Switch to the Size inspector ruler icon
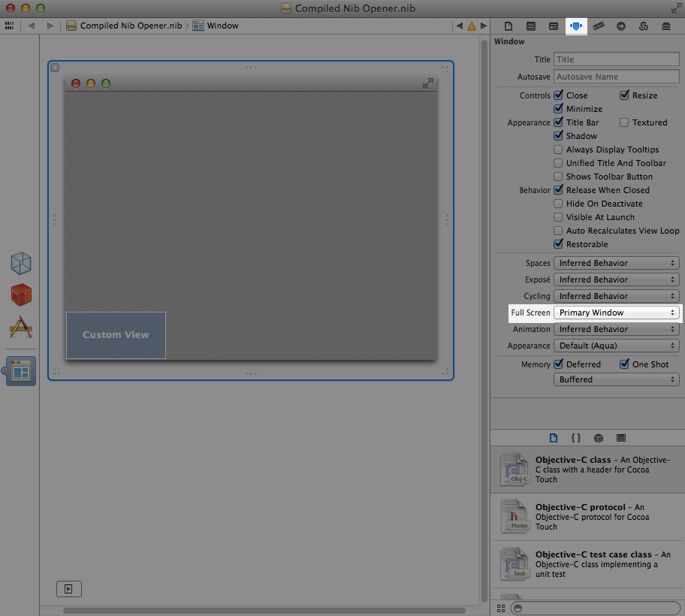Image resolution: width=685 pixels, height=616 pixels. 599,26
